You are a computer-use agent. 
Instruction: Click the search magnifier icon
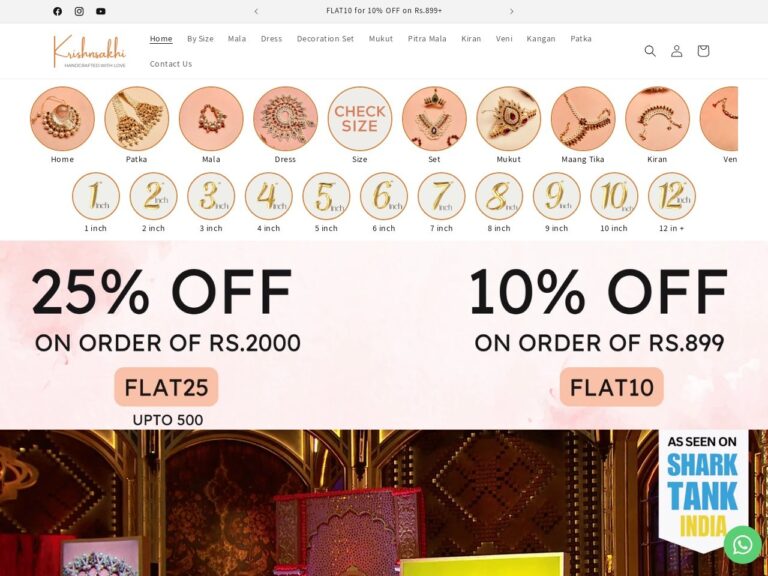coord(650,51)
